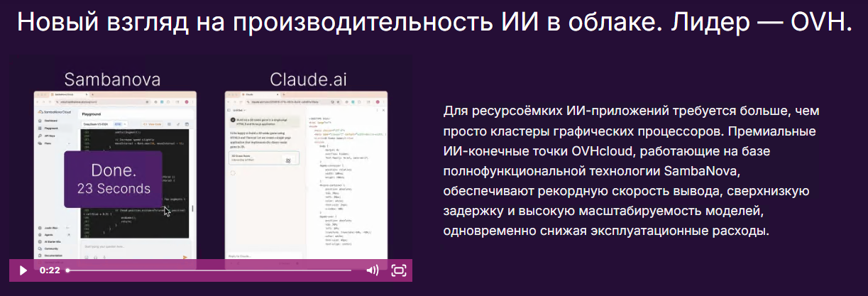Click the orange send arrow in SambaNova chat
The height and width of the screenshot is (296, 868).
click(x=185, y=257)
